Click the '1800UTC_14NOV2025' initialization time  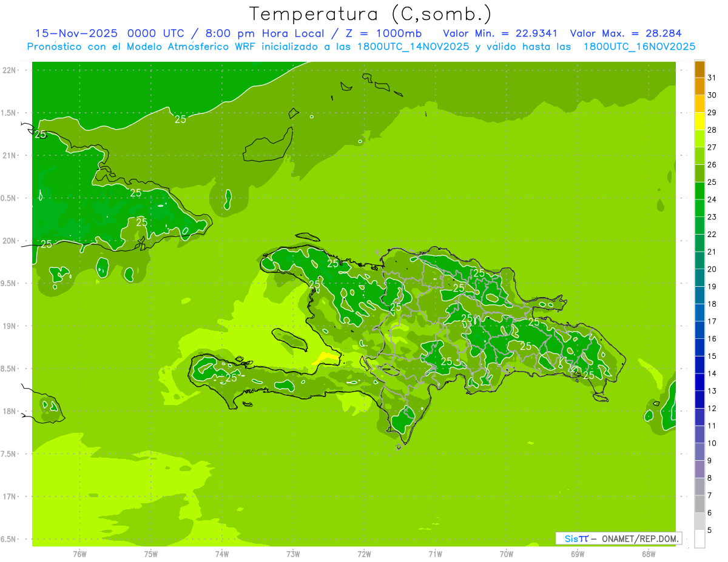pyautogui.click(x=411, y=47)
